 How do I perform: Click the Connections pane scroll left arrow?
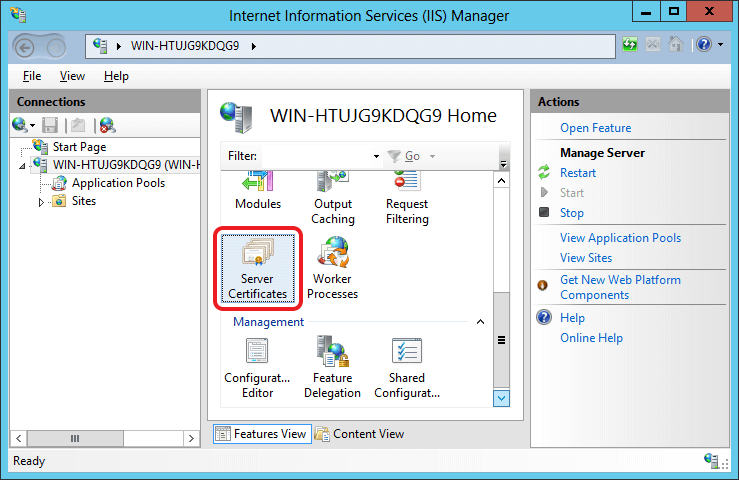[19, 439]
